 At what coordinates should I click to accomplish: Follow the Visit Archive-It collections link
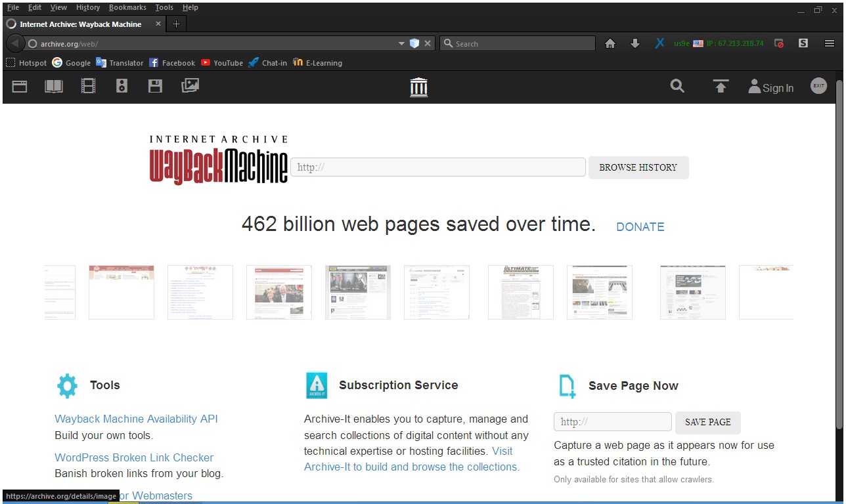coord(411,459)
